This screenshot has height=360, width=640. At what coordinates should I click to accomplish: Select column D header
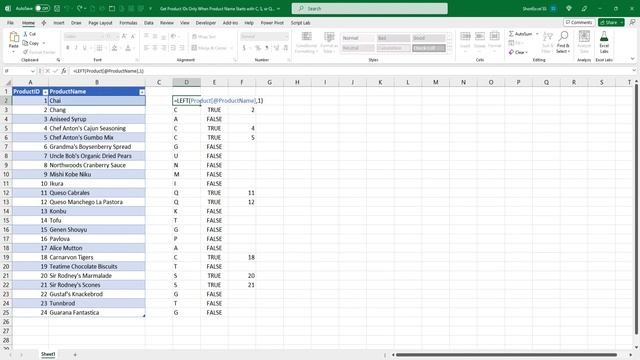[187, 82]
